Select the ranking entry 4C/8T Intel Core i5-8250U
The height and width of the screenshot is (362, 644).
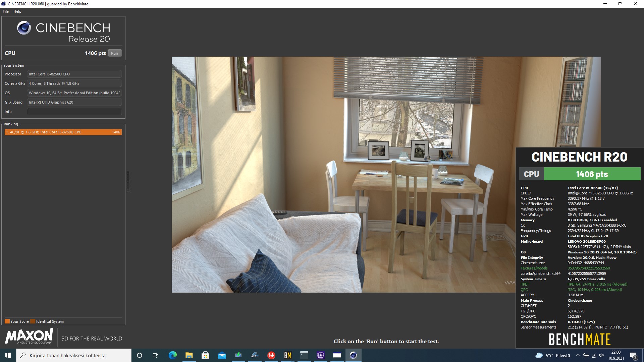click(63, 132)
